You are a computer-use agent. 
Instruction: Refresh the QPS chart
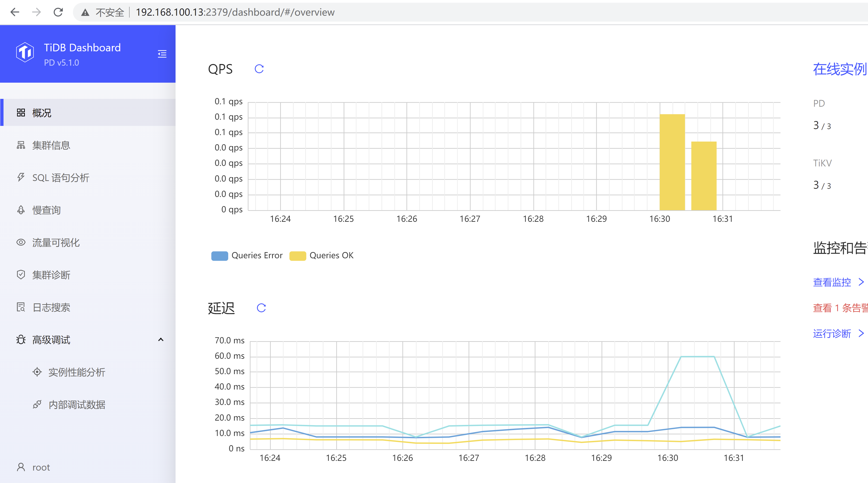pyautogui.click(x=259, y=69)
